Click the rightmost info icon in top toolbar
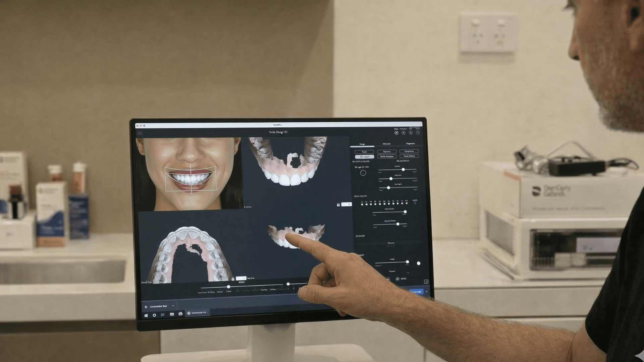Viewport: 644px width, 362px height. pyautogui.click(x=418, y=133)
